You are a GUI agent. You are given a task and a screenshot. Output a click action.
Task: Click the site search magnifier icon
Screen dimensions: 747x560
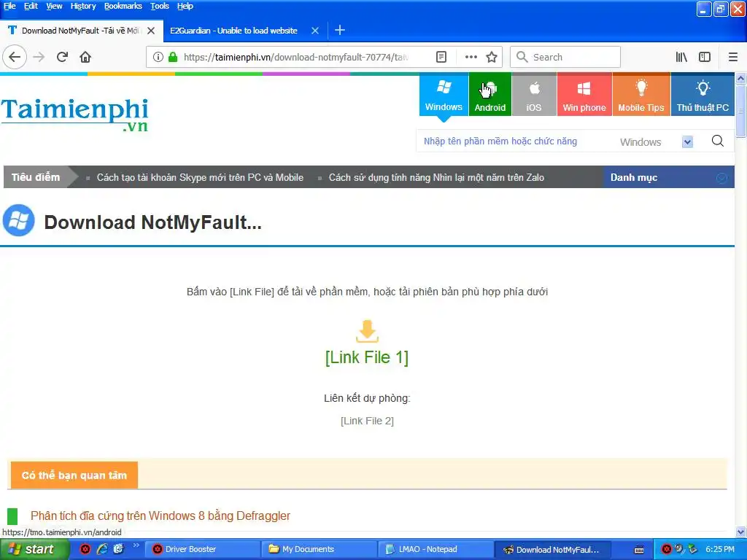click(x=718, y=141)
